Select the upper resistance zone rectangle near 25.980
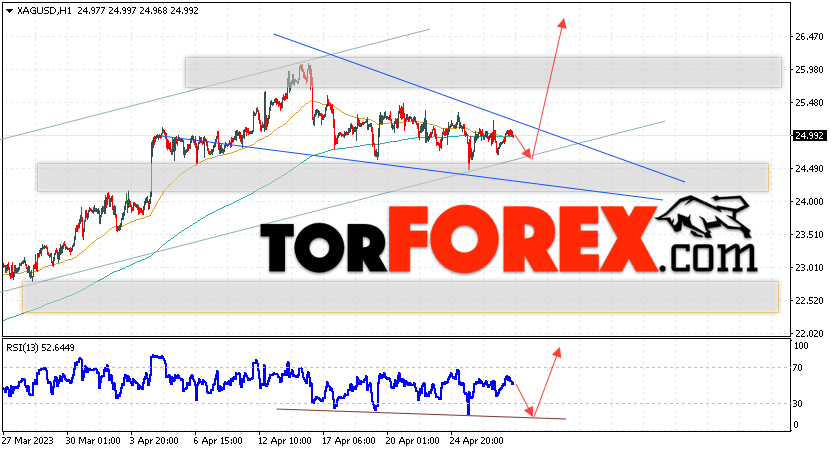 [x=483, y=72]
